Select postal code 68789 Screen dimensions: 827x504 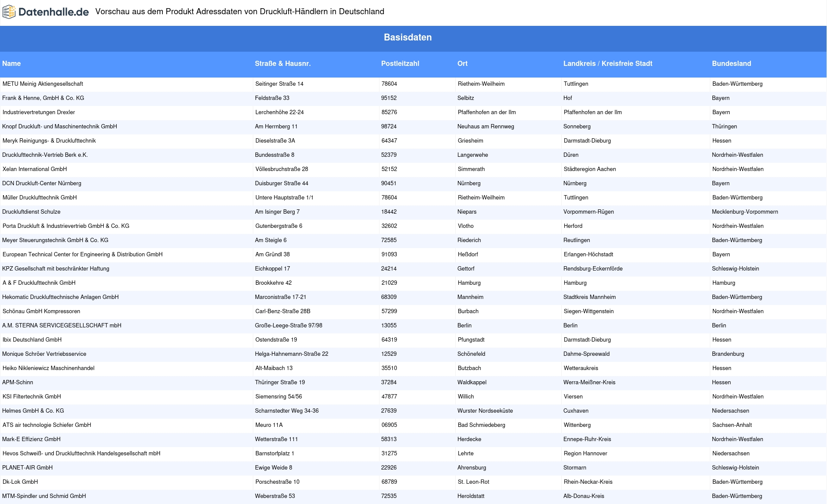pos(389,482)
